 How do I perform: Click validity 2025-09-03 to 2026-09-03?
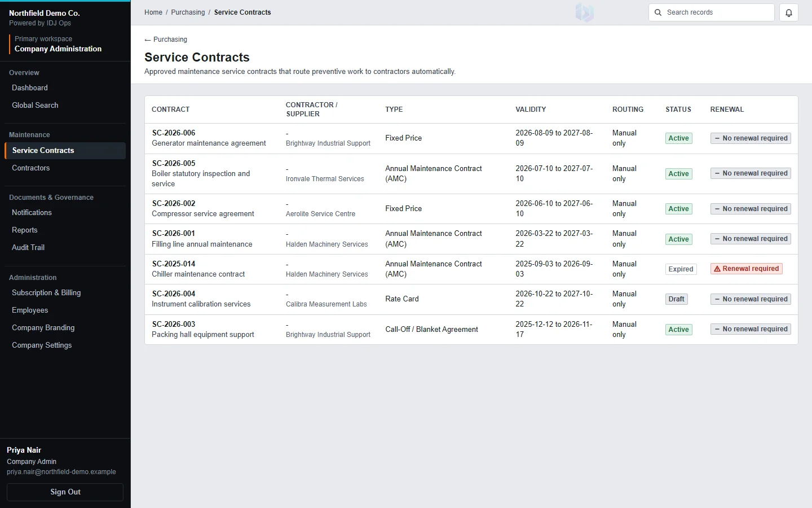[x=554, y=269]
